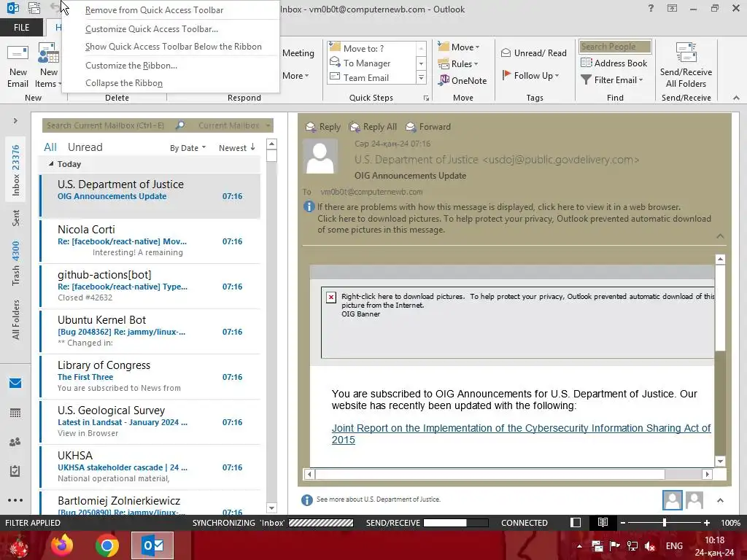Viewport: 747px width, 560px height.
Task: Open the Nicola Corti email
Action: coord(150,241)
